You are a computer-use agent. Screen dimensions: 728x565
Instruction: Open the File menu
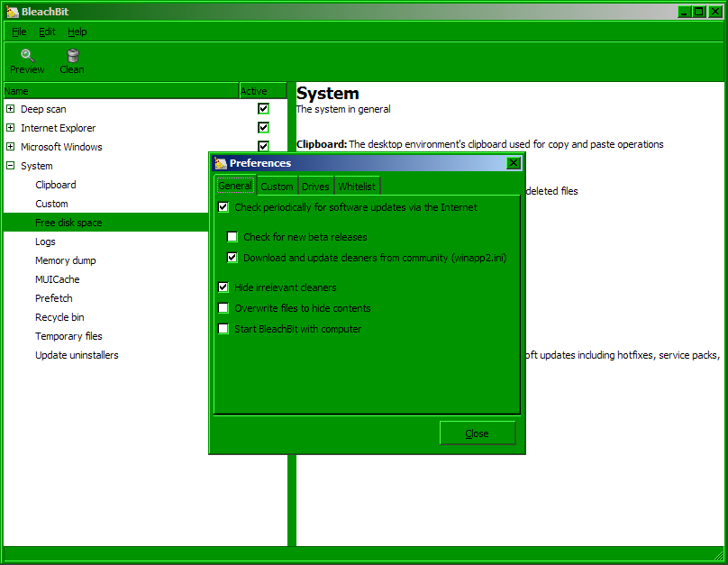point(19,32)
